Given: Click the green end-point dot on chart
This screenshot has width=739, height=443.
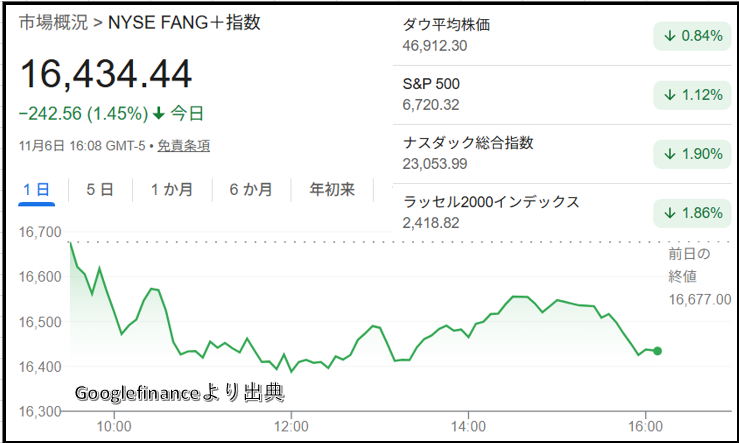Looking at the screenshot, I should (657, 350).
